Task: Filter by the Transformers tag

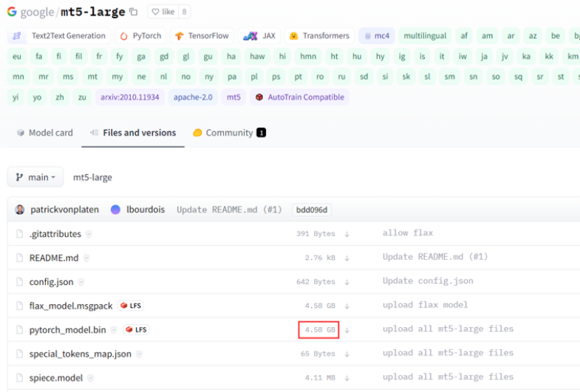Action: tap(320, 36)
